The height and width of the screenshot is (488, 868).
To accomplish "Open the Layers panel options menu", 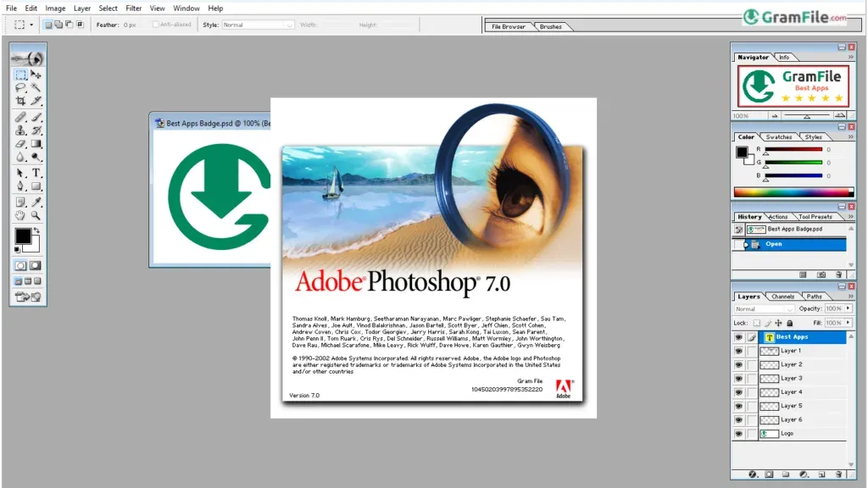I will 850,296.
